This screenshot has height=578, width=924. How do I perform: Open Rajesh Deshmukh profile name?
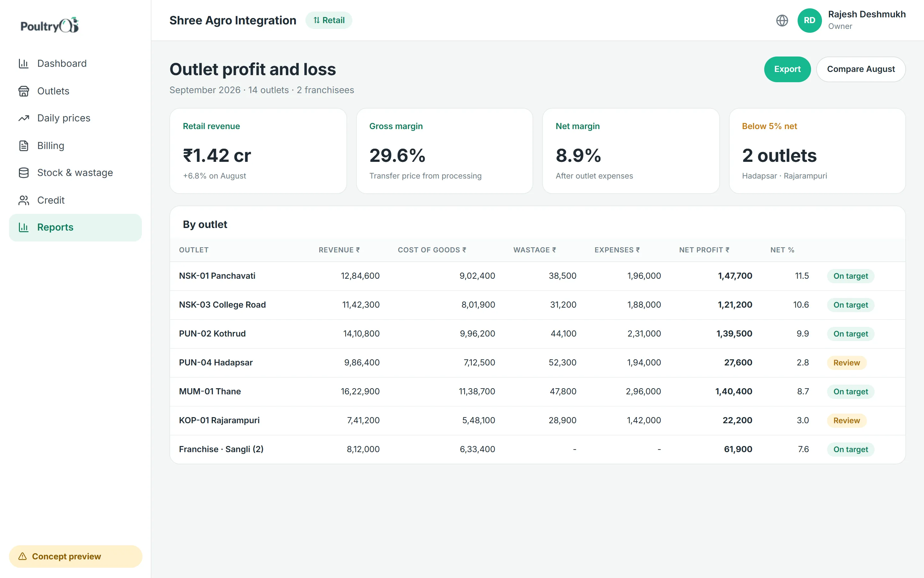867,14
